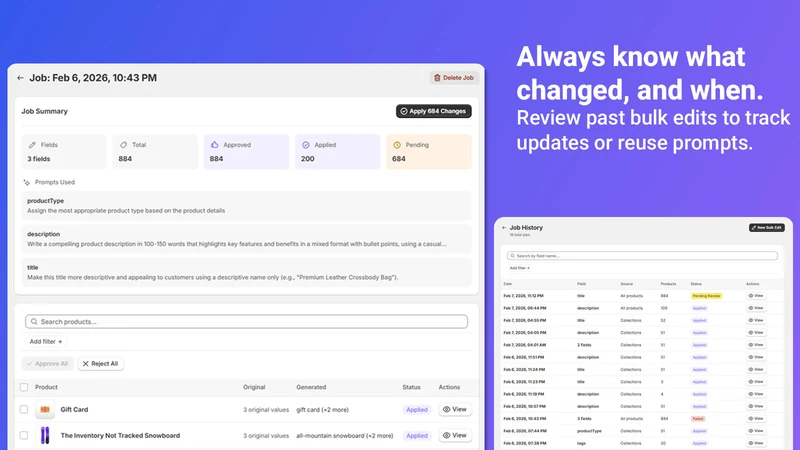Click the eye icon for the Snowboard row

(x=446, y=435)
